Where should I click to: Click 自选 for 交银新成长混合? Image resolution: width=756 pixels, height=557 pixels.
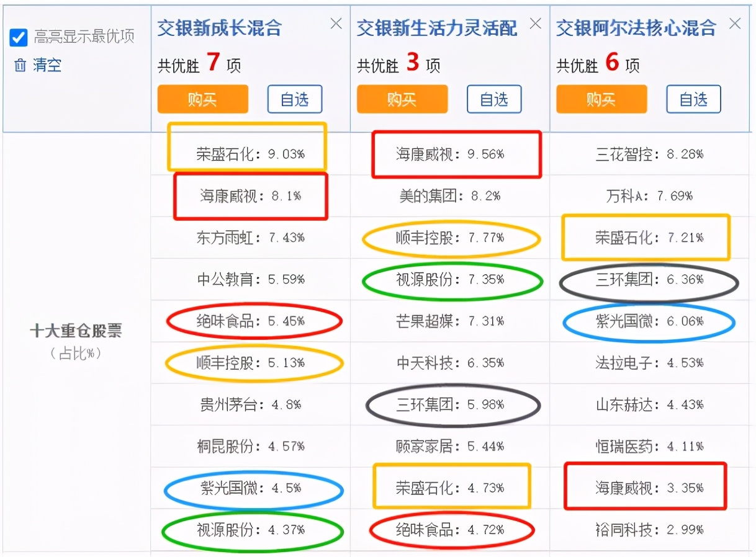[x=295, y=99]
